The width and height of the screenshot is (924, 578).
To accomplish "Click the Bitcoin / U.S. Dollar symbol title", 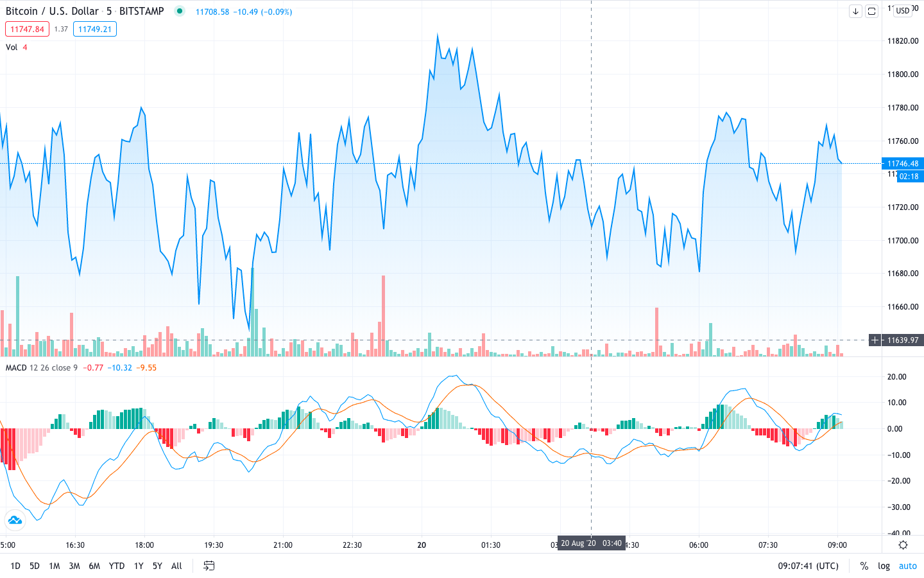I will coord(52,11).
